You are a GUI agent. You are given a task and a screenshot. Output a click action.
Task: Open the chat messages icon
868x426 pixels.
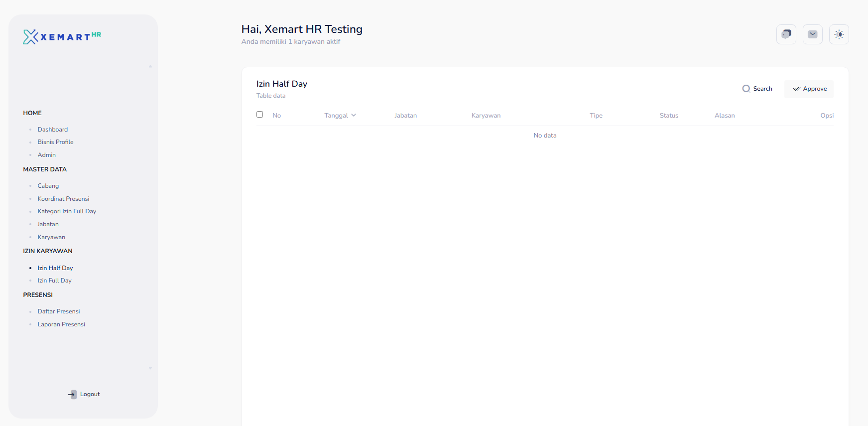point(786,34)
